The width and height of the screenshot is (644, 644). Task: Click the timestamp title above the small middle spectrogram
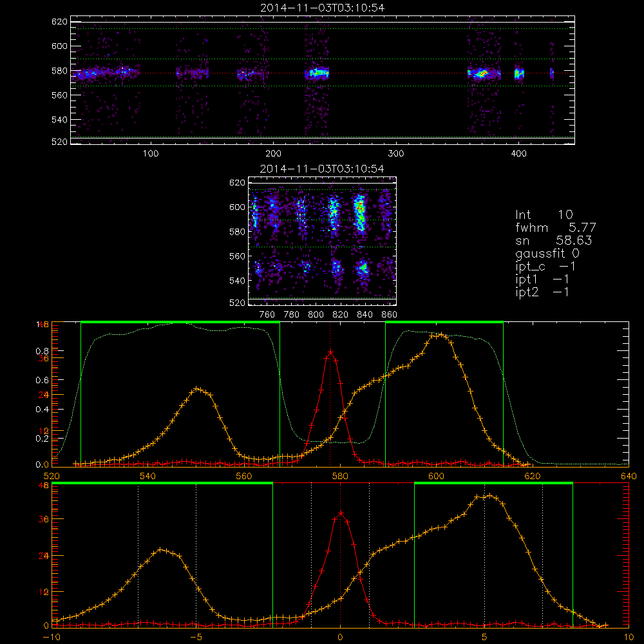tap(322, 169)
